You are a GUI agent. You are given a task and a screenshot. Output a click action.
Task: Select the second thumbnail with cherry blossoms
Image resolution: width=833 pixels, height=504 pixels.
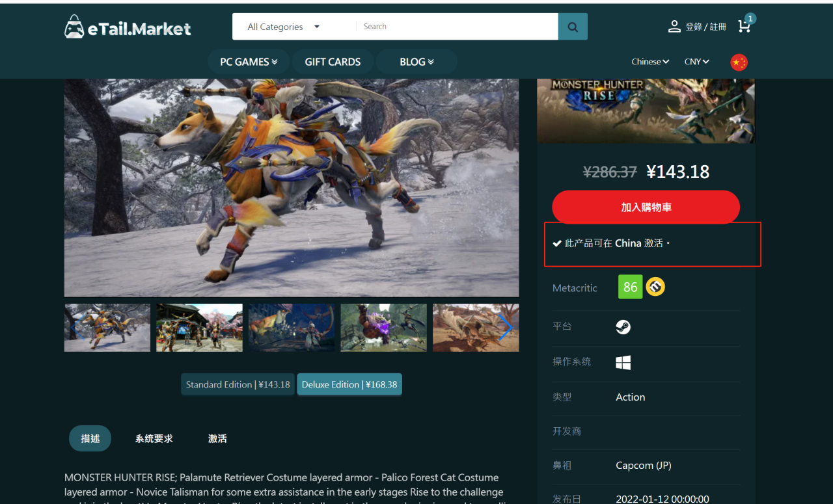[x=199, y=328]
